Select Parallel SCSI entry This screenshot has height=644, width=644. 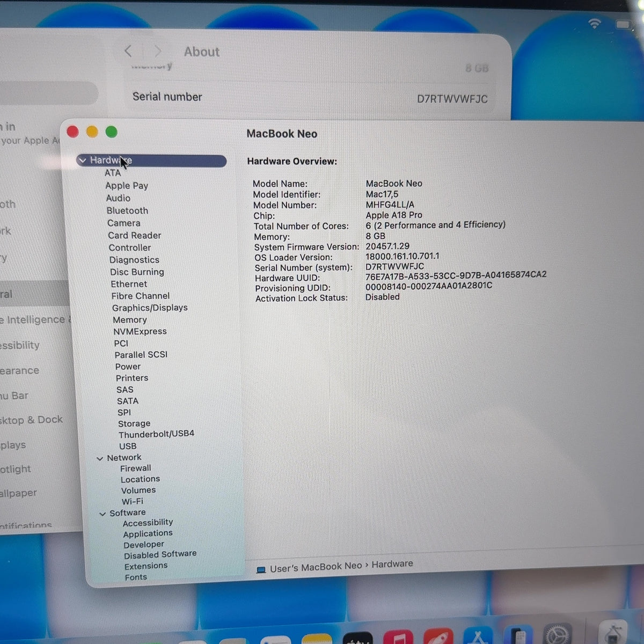(x=141, y=355)
